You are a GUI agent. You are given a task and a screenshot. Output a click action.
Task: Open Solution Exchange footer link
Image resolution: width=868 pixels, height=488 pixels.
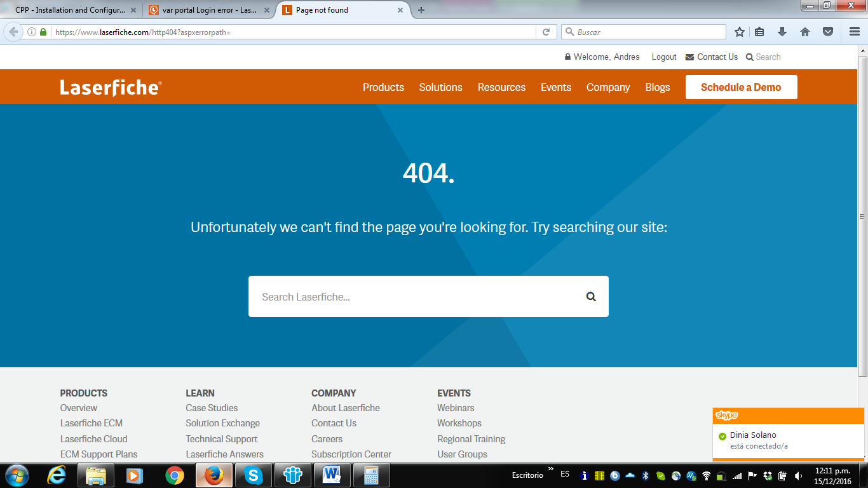(x=222, y=423)
